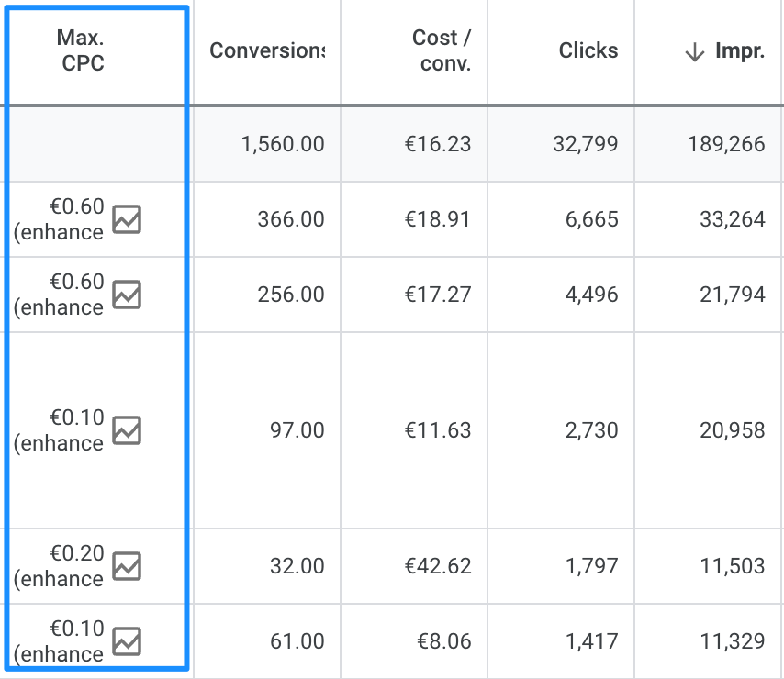Sort by the Max. CPC column header
This screenshot has width=784, height=679.
click(81, 50)
